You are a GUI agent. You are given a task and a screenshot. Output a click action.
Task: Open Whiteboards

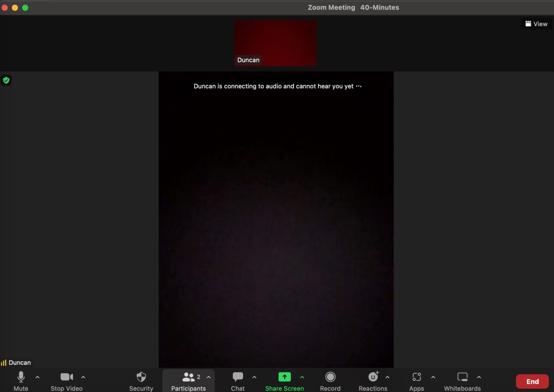[x=462, y=380]
